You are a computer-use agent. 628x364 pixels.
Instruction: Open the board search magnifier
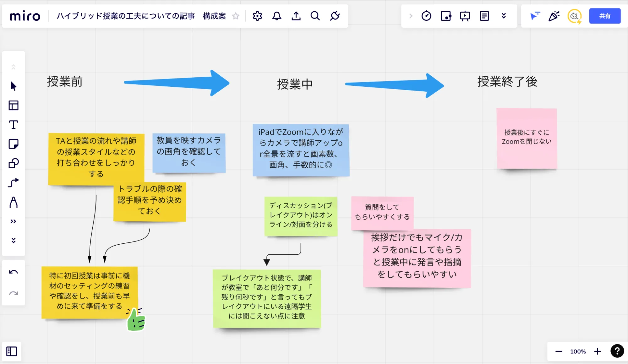[315, 16]
